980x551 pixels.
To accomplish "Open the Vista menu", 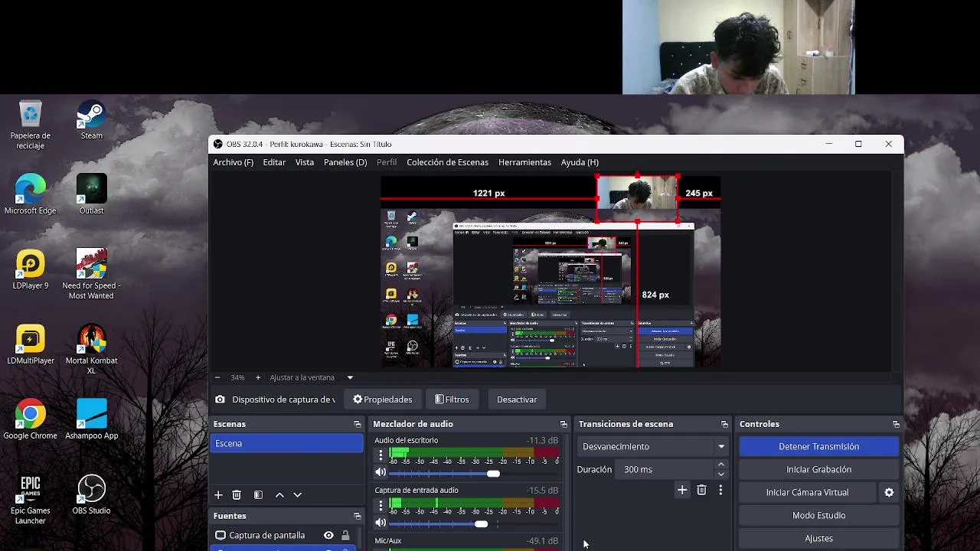I will (x=305, y=162).
